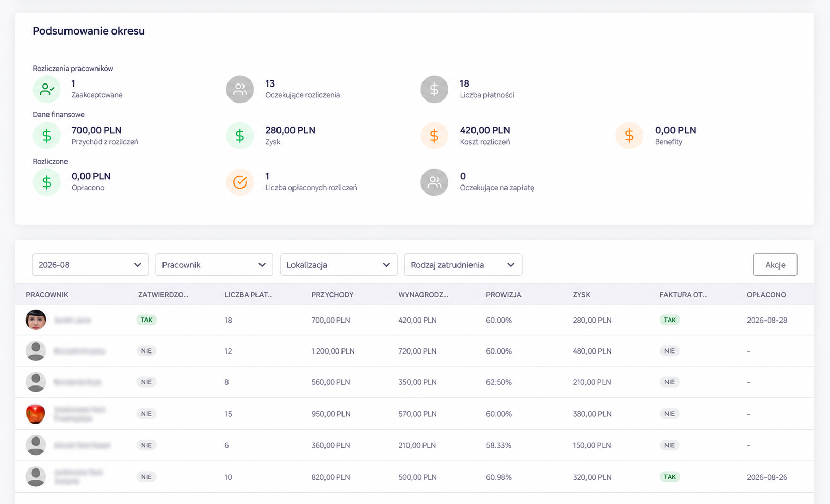Image resolution: width=830 pixels, height=504 pixels.
Task: Sort by the PROWIZJA column header
Action: tap(503, 295)
